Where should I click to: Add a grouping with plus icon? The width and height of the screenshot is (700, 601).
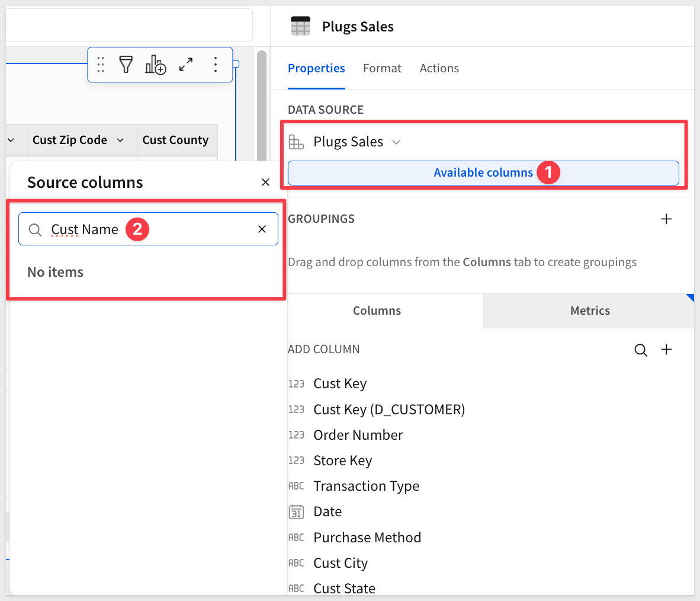pos(666,219)
